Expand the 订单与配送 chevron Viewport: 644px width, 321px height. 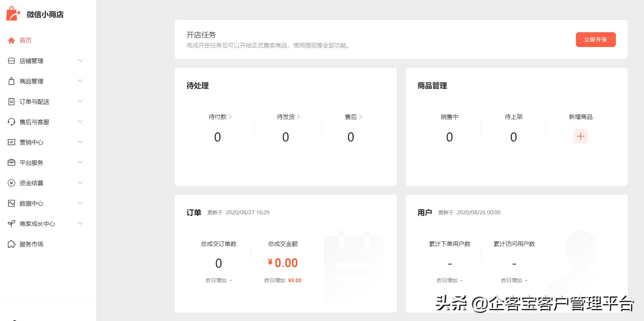pos(80,101)
